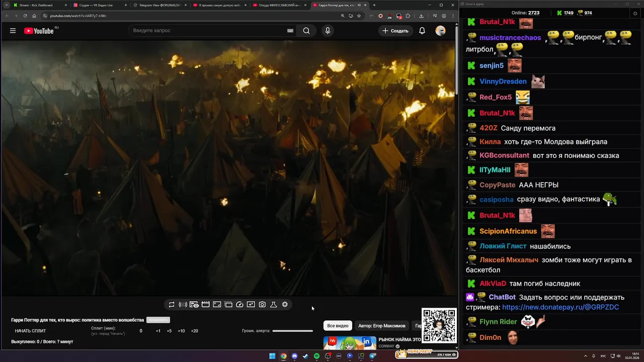Screen dimensions: 644x362
Task: Click the browser back arrow
Action: 7,16
